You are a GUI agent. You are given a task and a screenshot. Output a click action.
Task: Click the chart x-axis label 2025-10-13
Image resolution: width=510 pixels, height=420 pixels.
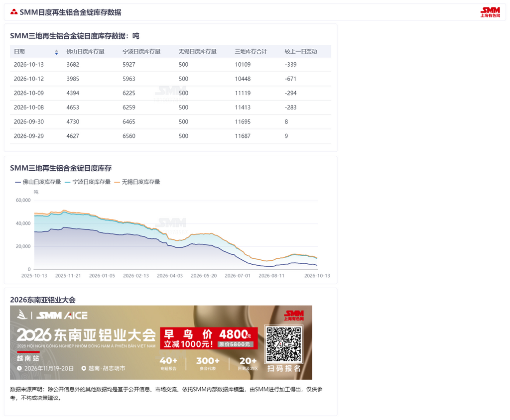tap(34, 276)
